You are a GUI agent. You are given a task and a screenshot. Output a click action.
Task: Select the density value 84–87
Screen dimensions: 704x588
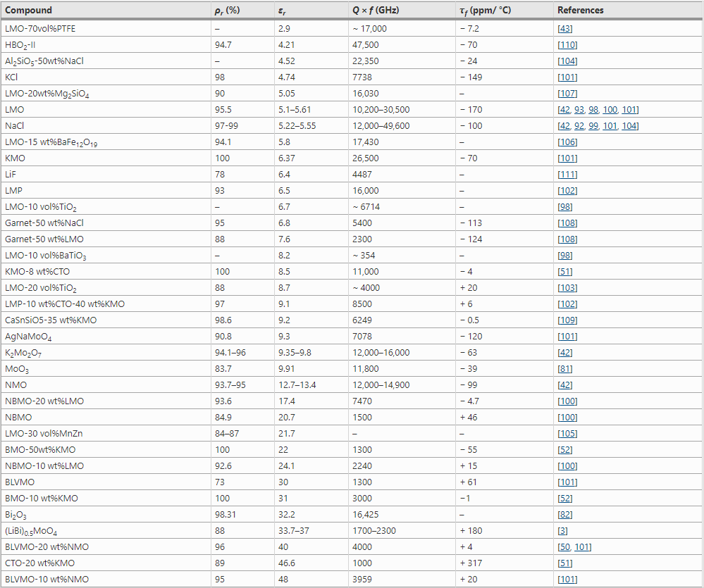(x=227, y=433)
